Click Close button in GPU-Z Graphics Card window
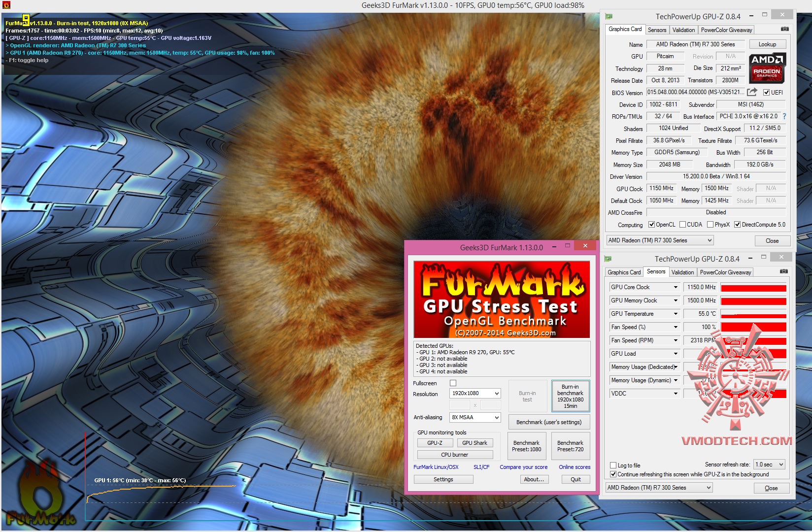 772,241
